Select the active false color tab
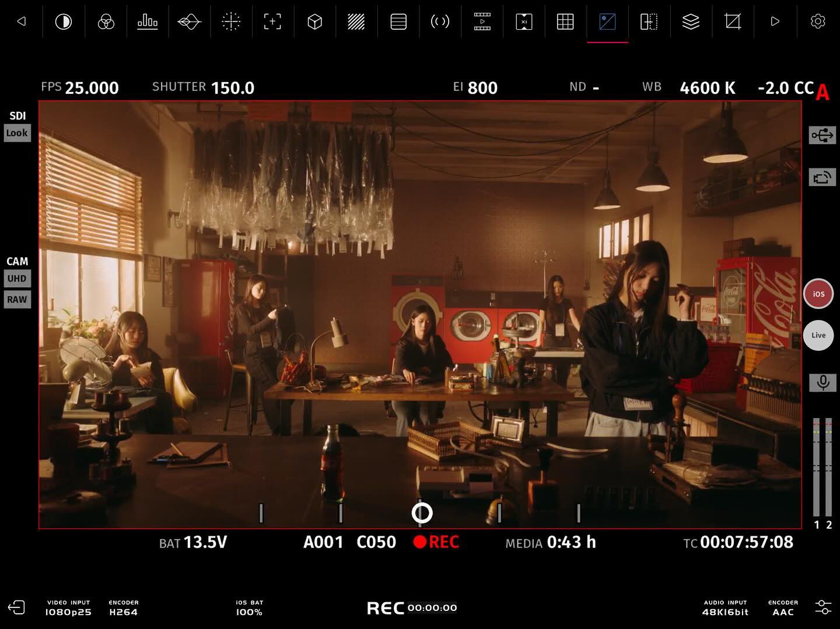The height and width of the screenshot is (629, 840). coord(607,22)
